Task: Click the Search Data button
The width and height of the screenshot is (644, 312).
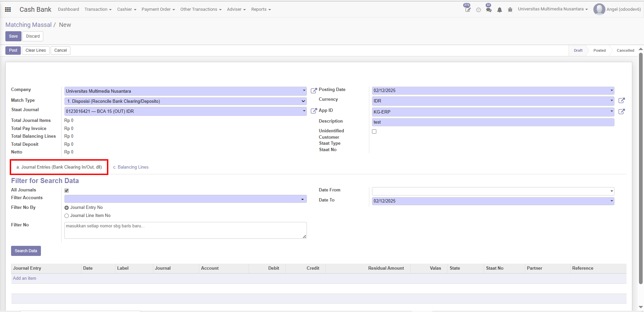Action: 26,251
